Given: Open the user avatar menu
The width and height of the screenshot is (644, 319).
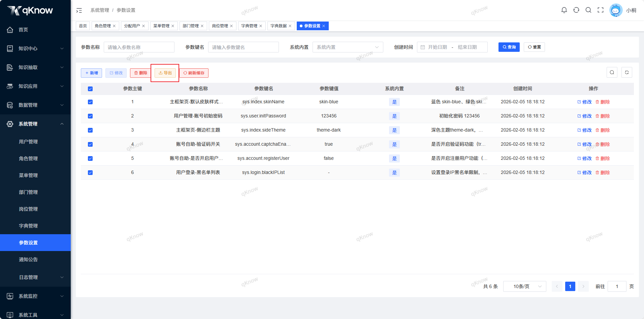Looking at the screenshot, I should coord(616,10).
